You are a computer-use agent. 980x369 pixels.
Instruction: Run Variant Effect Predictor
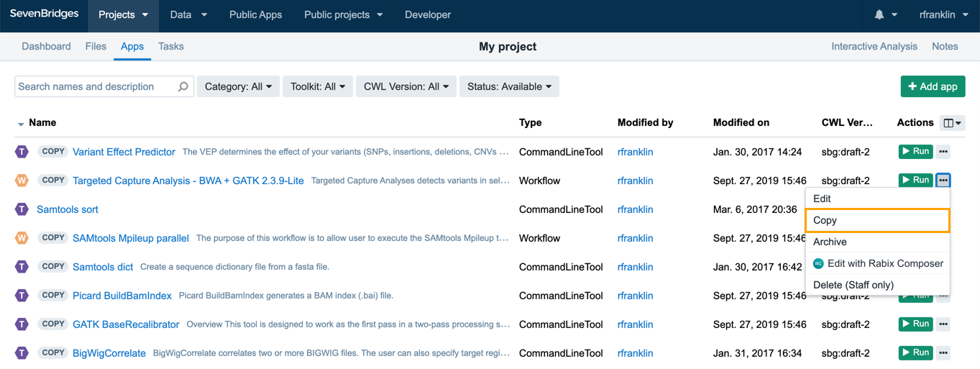tap(915, 152)
